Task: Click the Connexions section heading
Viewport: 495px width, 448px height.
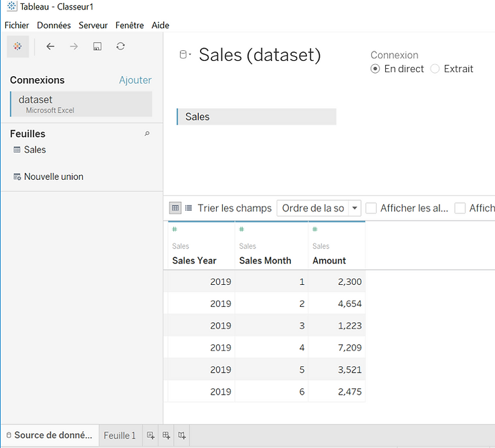Action: click(37, 80)
